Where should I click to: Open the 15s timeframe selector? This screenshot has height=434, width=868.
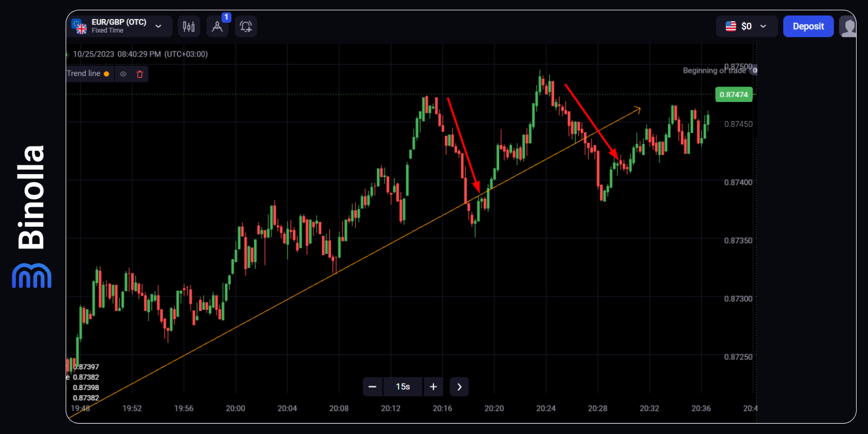coord(403,387)
